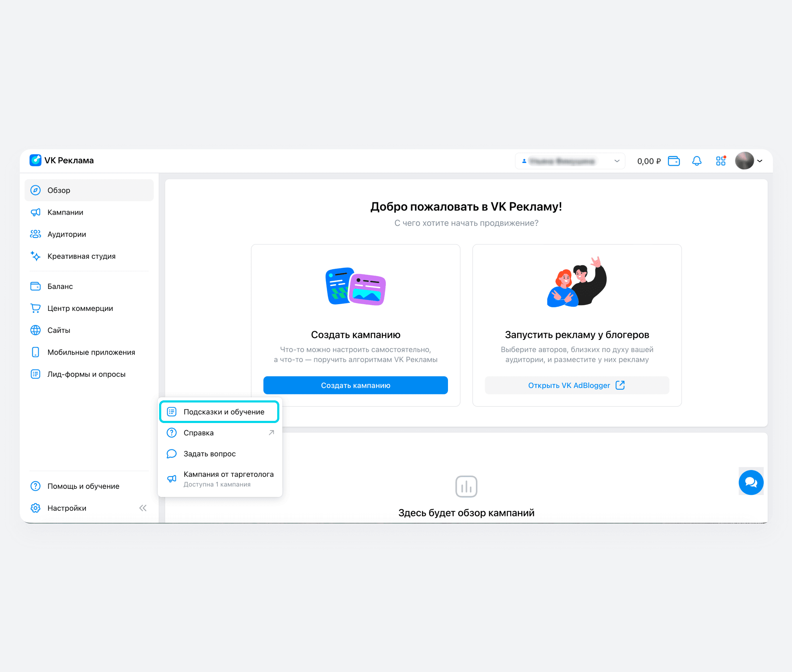Open notifications bell icon
792x672 pixels.
point(697,161)
